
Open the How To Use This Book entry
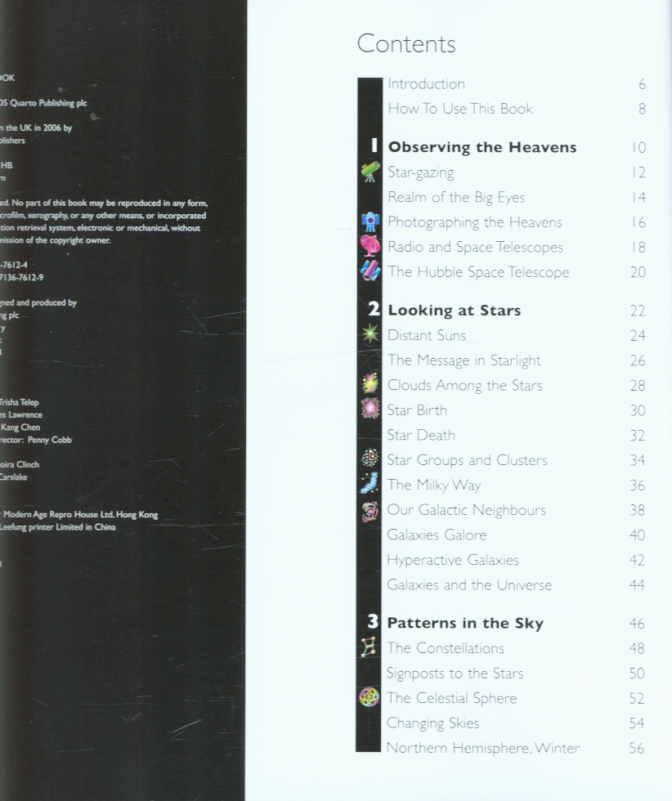(459, 109)
